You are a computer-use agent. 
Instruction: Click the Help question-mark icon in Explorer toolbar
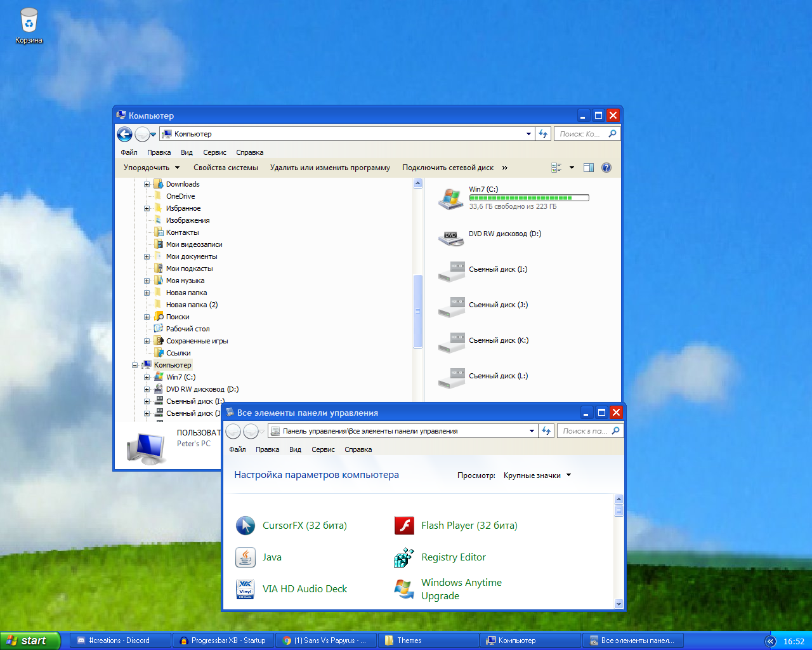[606, 167]
